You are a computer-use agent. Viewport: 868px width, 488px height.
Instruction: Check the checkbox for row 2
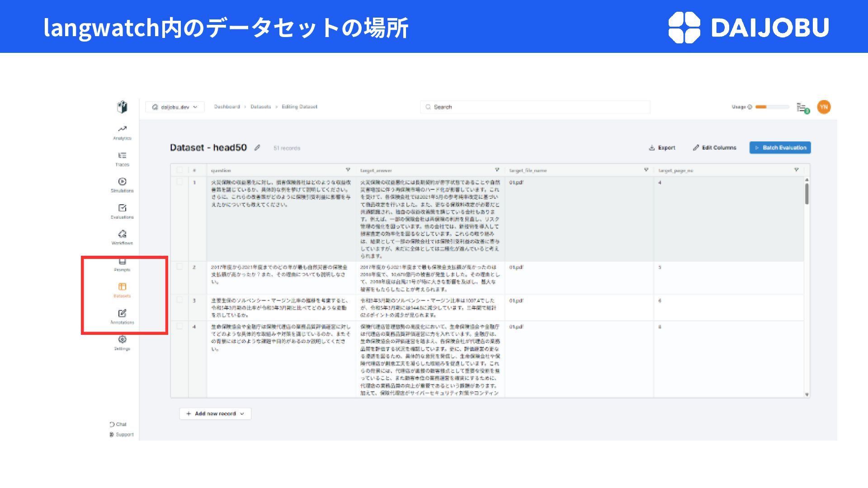[179, 267]
